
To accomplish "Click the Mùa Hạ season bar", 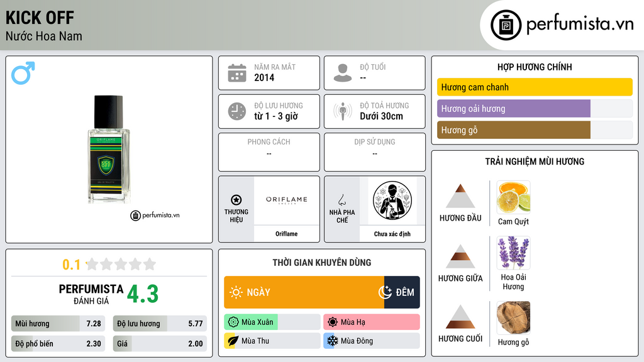I will (x=372, y=322).
